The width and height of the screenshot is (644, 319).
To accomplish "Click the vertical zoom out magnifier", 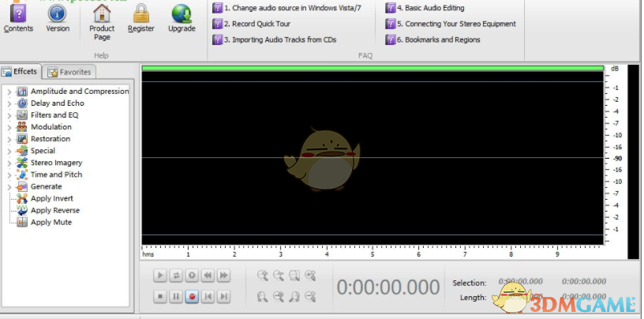I will pos(310,296).
